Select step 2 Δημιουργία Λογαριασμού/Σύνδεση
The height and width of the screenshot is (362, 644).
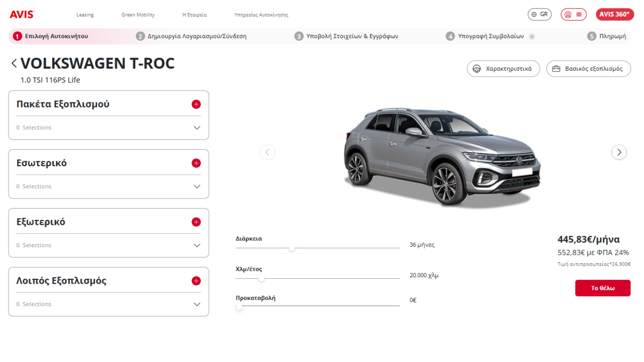click(192, 36)
